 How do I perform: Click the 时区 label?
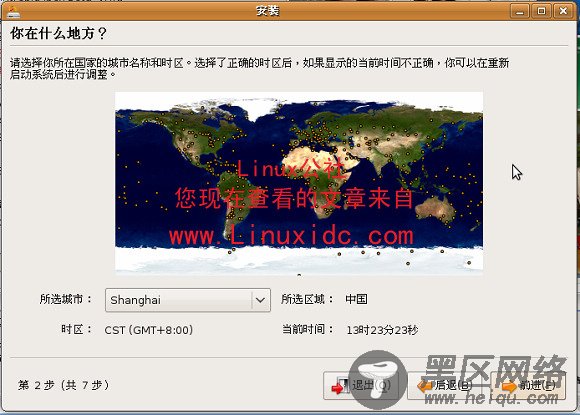tap(77, 329)
